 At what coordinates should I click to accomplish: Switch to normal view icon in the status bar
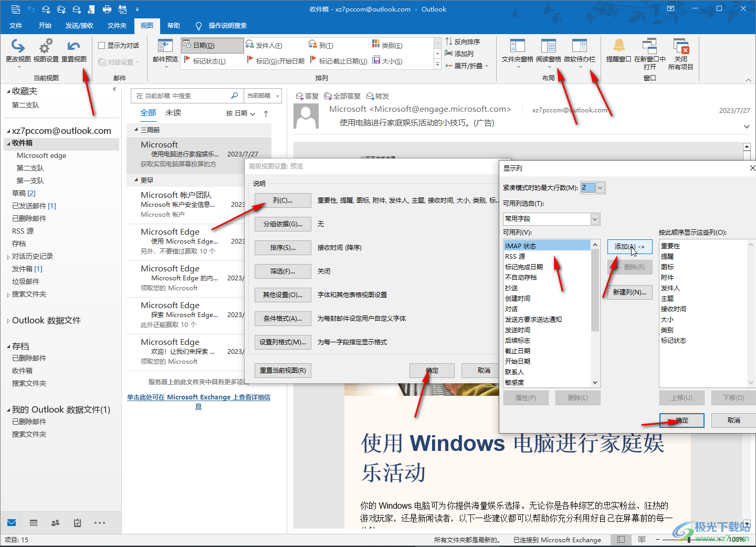pyautogui.click(x=621, y=540)
